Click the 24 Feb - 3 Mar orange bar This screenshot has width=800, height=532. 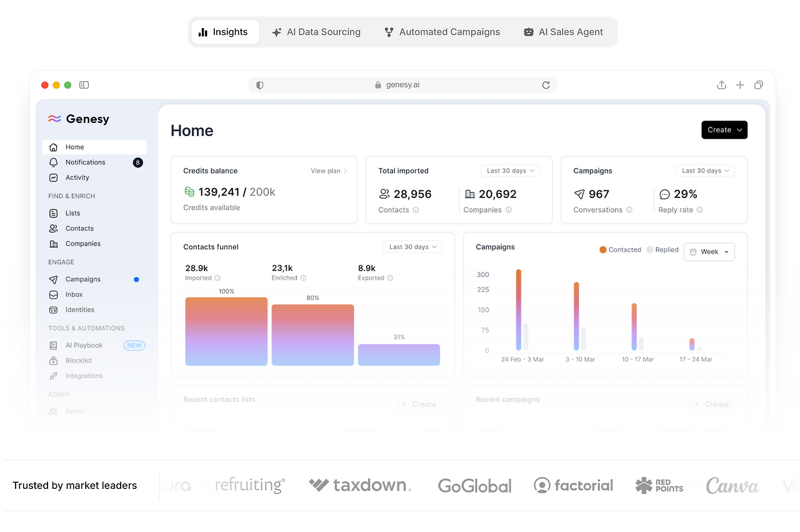coord(519,310)
